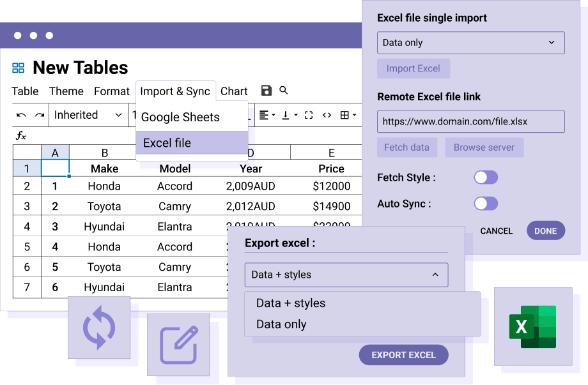The height and width of the screenshot is (385, 588).
Task: Click the search magnifier icon
Action: 284,91
